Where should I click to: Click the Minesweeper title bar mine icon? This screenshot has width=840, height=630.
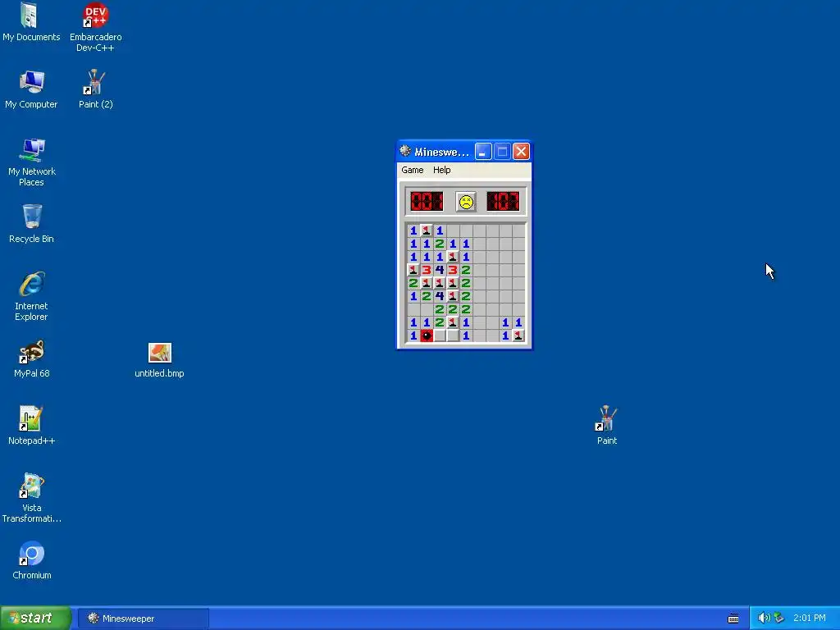[405, 152]
